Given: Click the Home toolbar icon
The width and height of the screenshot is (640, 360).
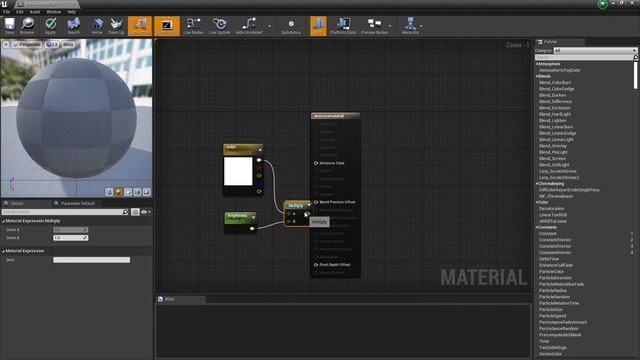Looking at the screenshot, I should coord(97,26).
